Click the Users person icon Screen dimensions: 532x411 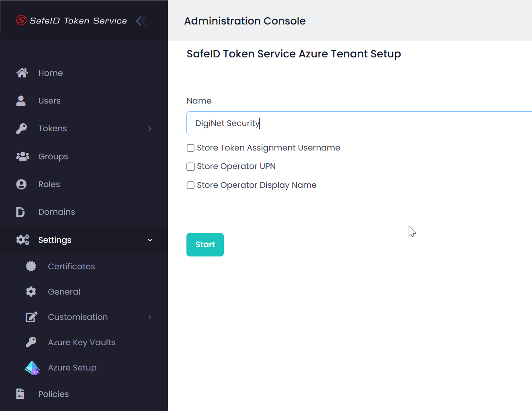(x=21, y=101)
